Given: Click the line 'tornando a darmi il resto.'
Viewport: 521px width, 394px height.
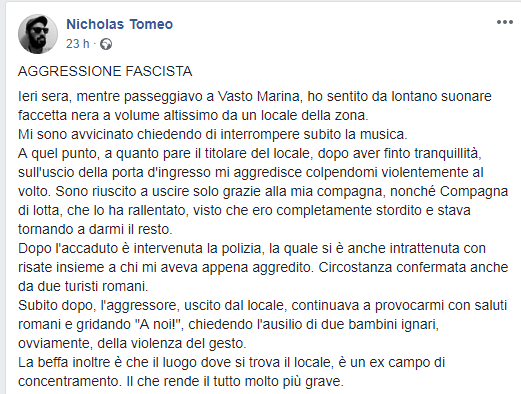Looking at the screenshot, I should (95, 229).
